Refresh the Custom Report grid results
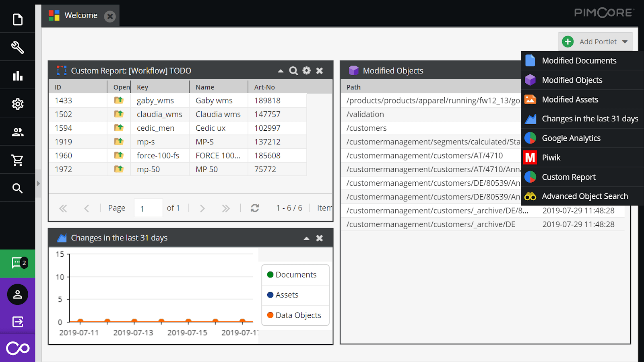 click(255, 208)
